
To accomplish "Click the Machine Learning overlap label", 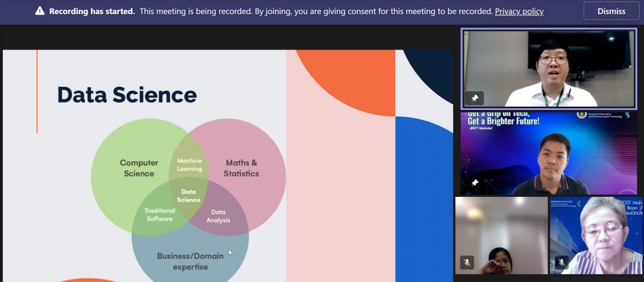I will coord(189,165).
